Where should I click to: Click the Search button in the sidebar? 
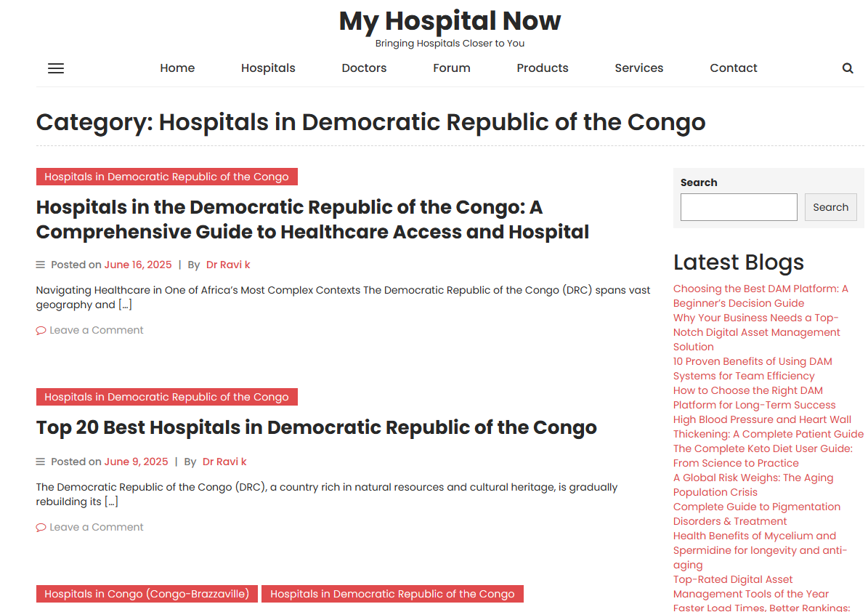tap(830, 207)
